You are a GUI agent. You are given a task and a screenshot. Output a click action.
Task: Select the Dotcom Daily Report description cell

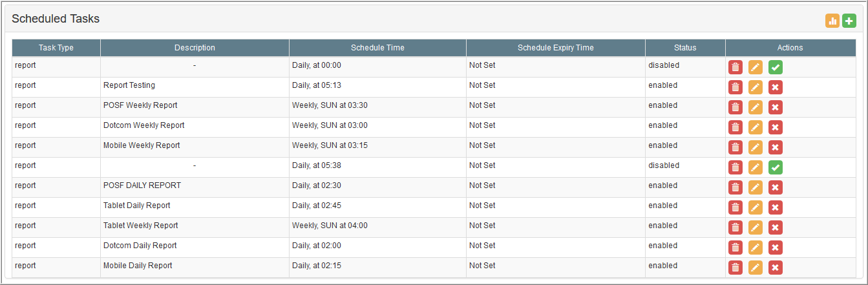click(x=195, y=246)
